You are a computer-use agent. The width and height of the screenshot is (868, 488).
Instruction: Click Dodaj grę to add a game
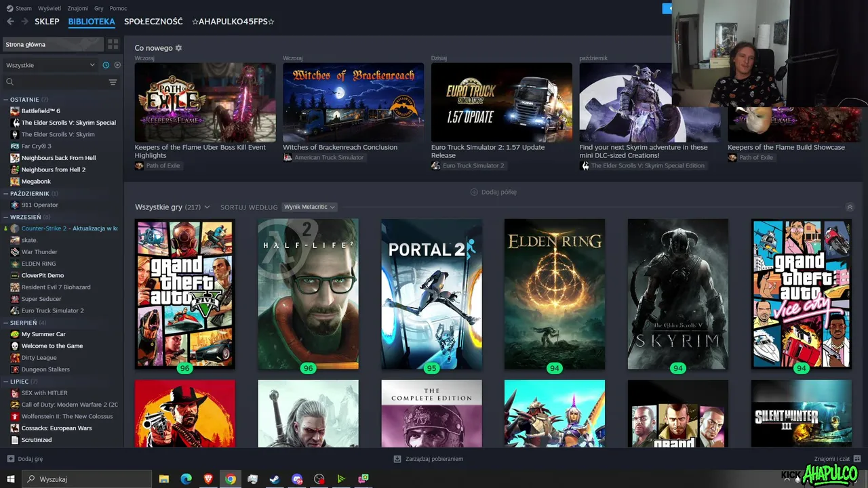coord(25,459)
